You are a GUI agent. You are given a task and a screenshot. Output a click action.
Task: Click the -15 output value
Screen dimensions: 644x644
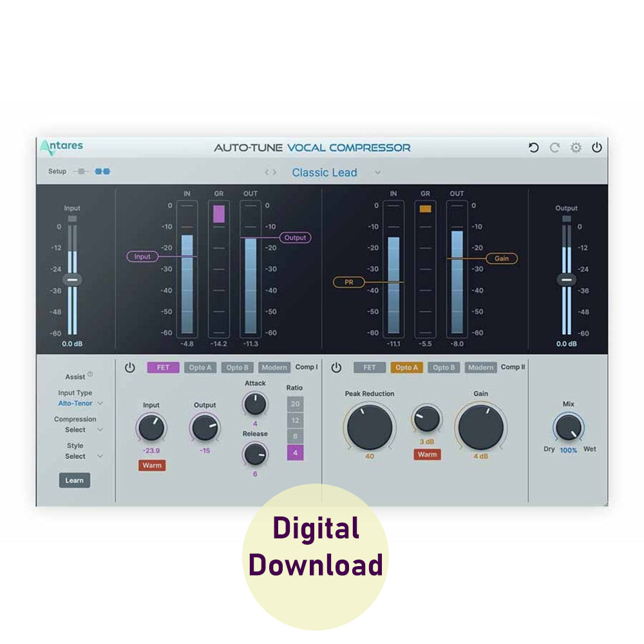205,451
